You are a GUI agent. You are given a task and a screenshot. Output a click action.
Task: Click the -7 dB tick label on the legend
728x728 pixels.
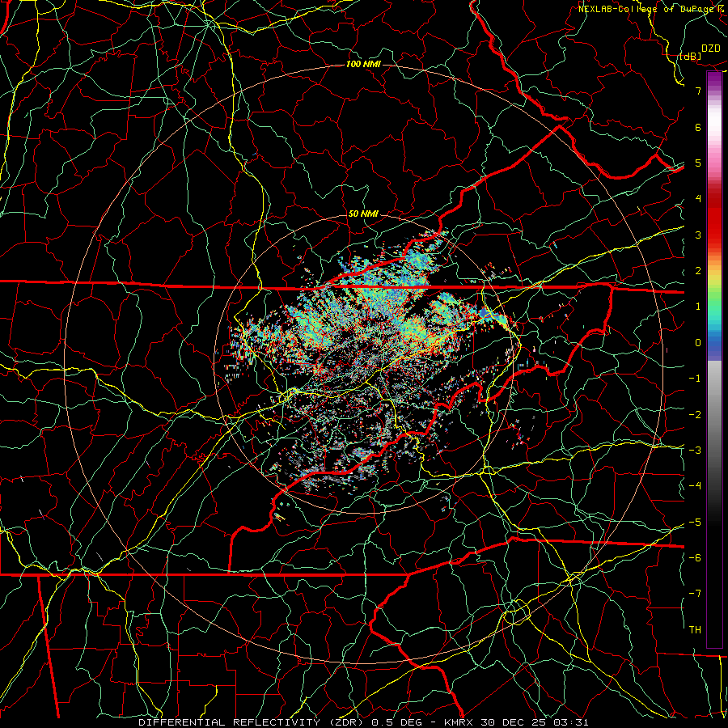point(695,594)
